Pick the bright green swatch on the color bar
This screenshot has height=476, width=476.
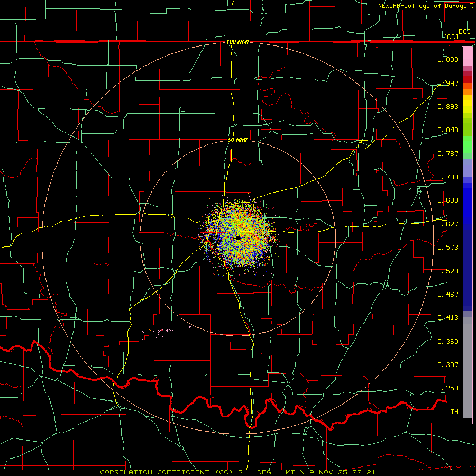[x=467, y=144]
